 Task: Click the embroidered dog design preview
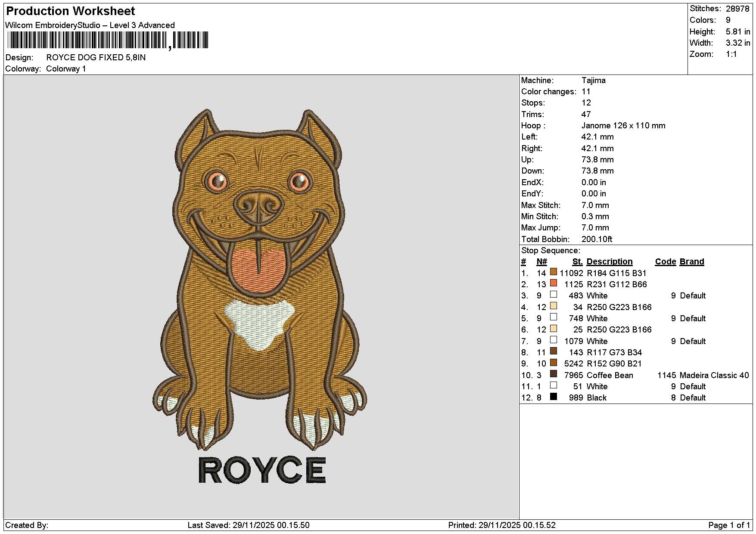click(260, 279)
